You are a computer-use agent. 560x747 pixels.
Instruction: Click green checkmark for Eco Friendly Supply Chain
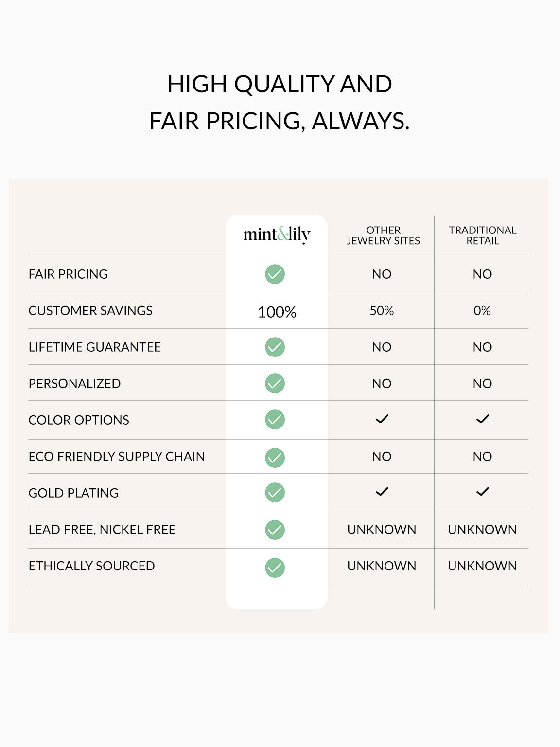click(x=275, y=458)
